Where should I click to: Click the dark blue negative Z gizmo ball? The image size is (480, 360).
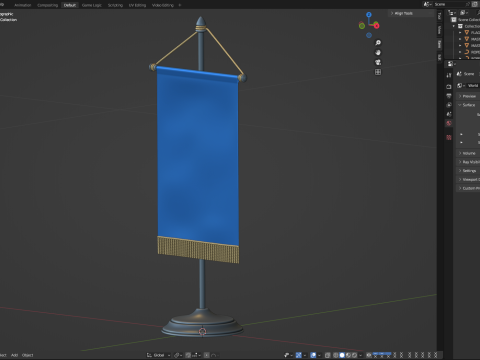point(369,35)
